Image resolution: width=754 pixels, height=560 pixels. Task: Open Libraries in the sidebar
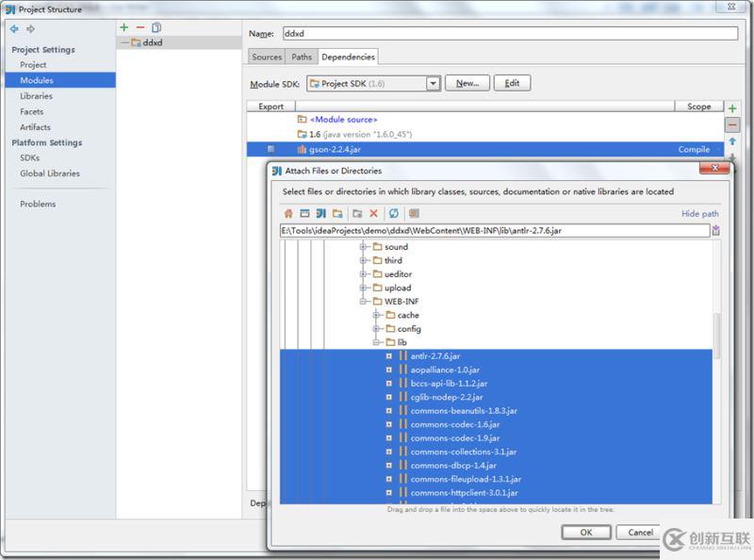pyautogui.click(x=36, y=96)
